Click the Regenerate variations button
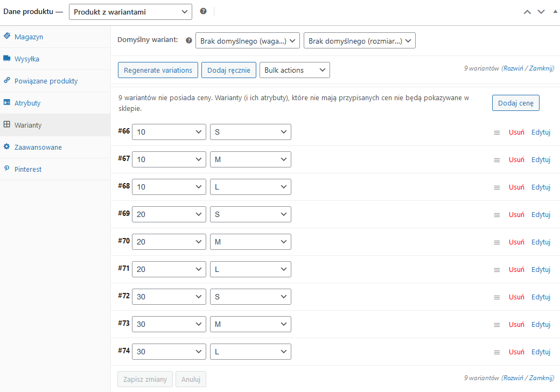Screen dimensions: 560x392 [158, 70]
